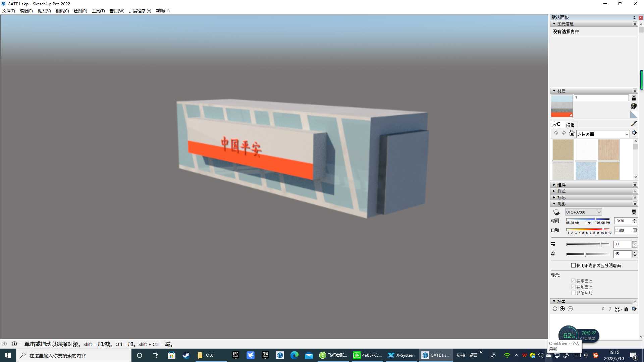The width and height of the screenshot is (644, 362).
Task: Click the Create Material icon
Action: [634, 106]
